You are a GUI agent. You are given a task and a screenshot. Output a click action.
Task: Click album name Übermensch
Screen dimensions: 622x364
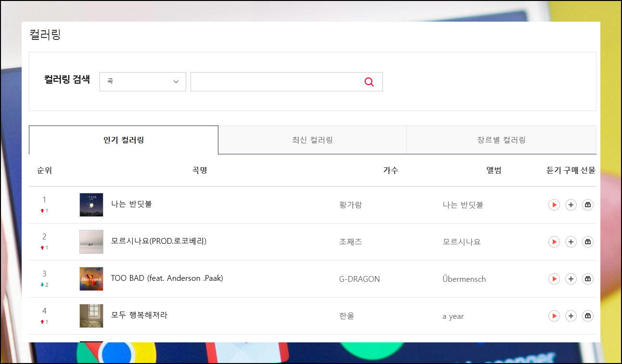pos(464,279)
